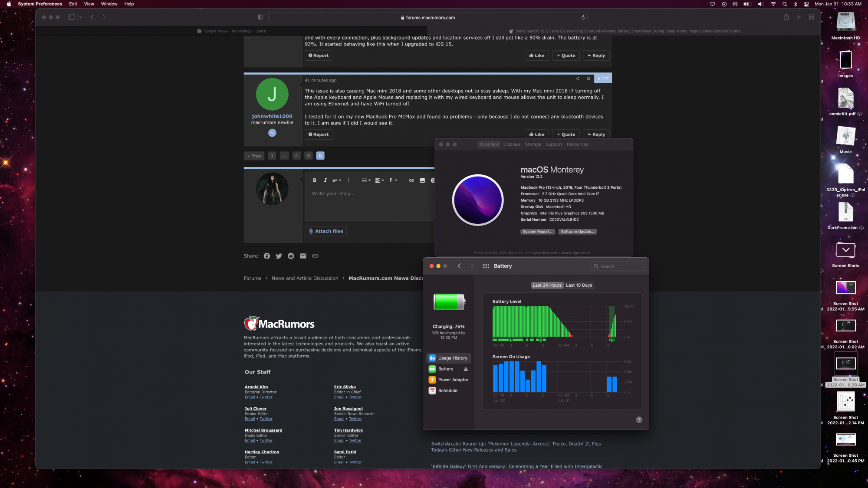Click the Software Update... button
This screenshot has height=488, width=868.
point(577,232)
